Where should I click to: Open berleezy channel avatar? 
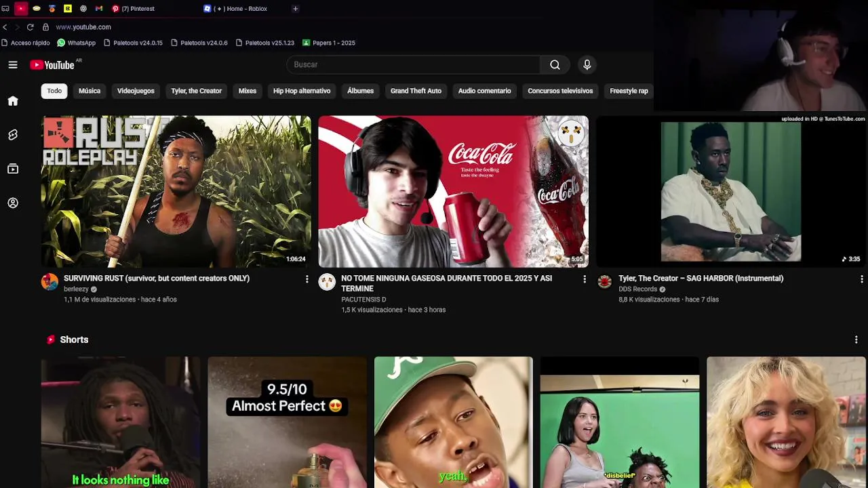(x=50, y=282)
